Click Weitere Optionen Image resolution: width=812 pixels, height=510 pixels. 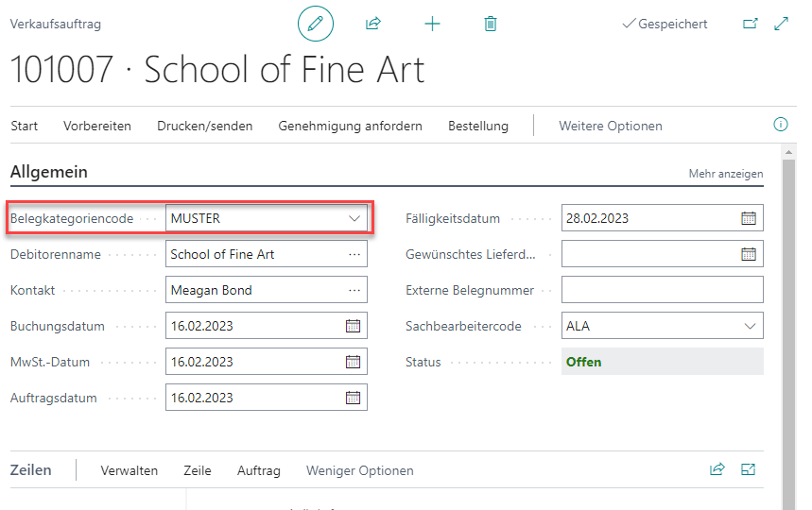pyautogui.click(x=610, y=126)
